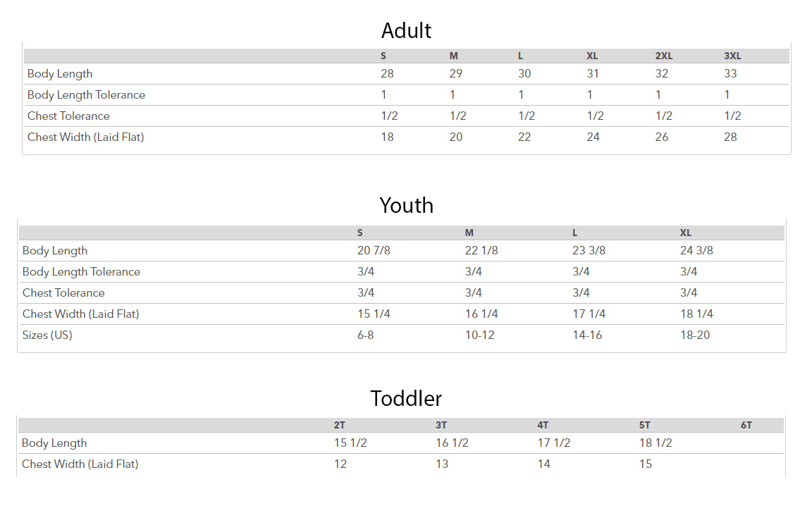The width and height of the screenshot is (812, 506).
Task: Select the Youth Body Length value 20 7/8
Action: point(374,251)
